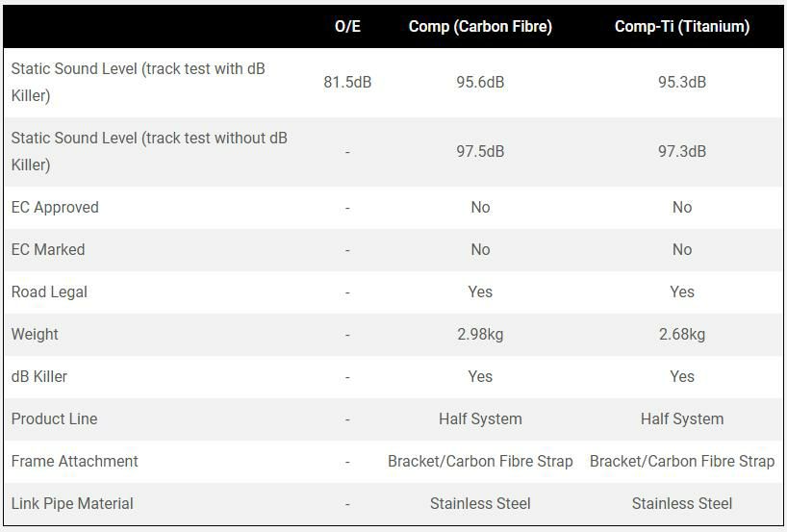Select the Product Line row label
This screenshot has height=532, width=787.
coord(54,419)
